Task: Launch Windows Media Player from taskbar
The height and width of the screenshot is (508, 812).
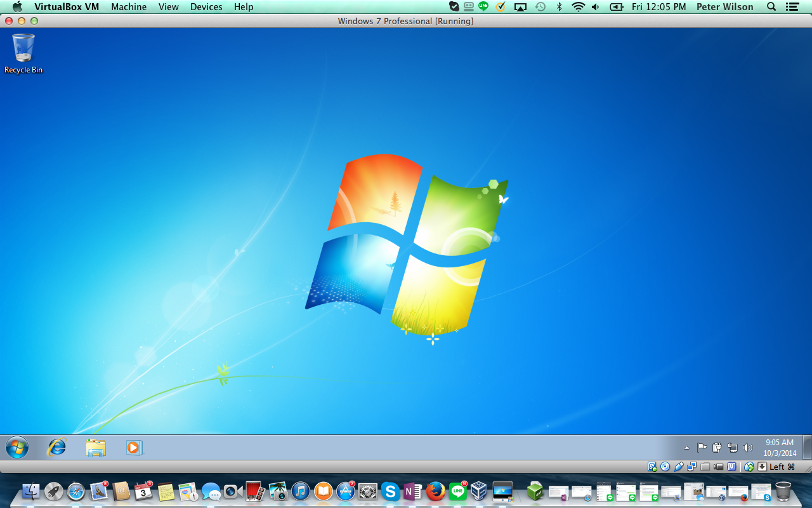Action: [134, 448]
